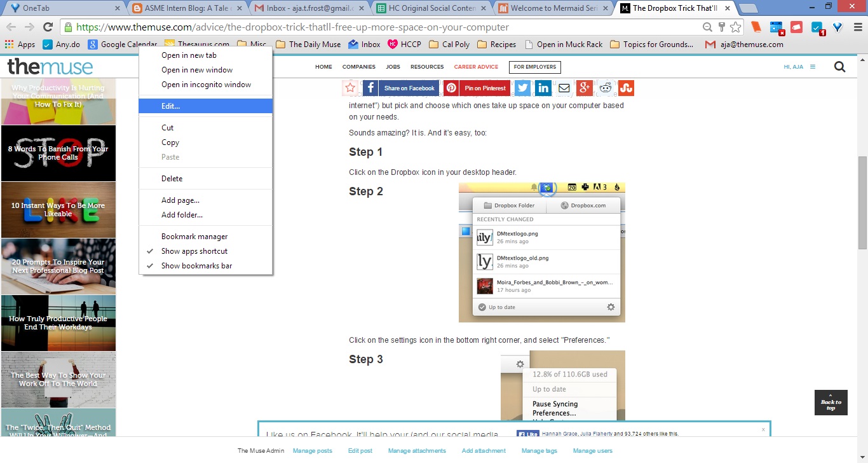Click the Apps grid shortcut in bookmarks bar
868x463 pixels.
pyautogui.click(x=20, y=45)
